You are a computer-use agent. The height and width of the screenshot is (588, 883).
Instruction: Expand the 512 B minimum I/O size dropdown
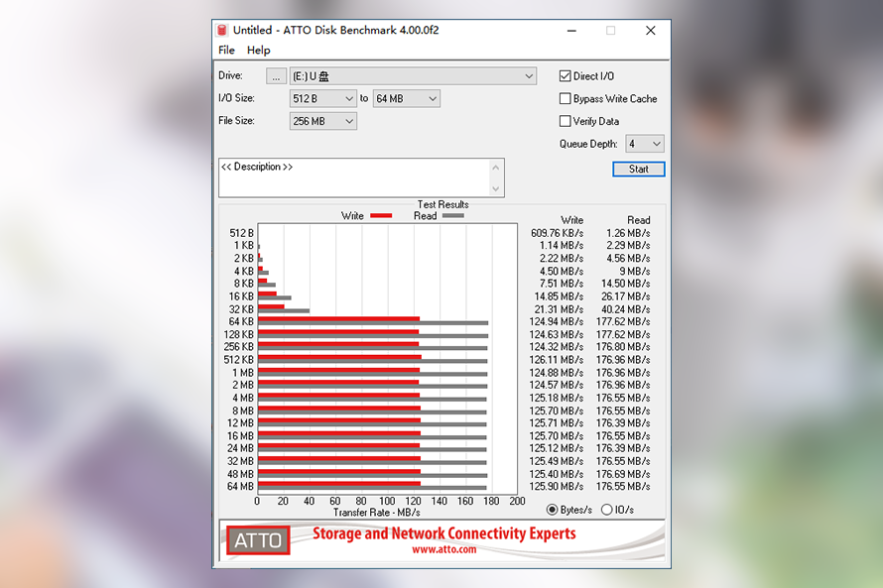click(x=349, y=99)
